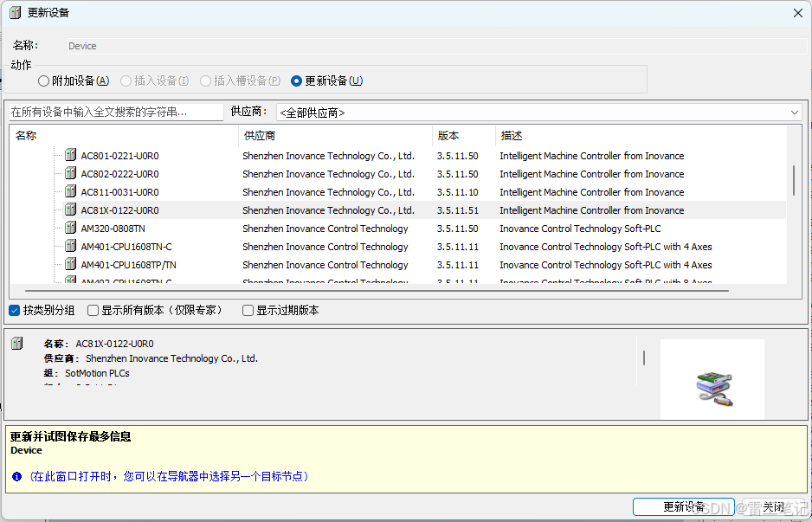The width and height of the screenshot is (812, 522).
Task: Click the device icon beside AM320-0808TN
Action: (x=70, y=228)
